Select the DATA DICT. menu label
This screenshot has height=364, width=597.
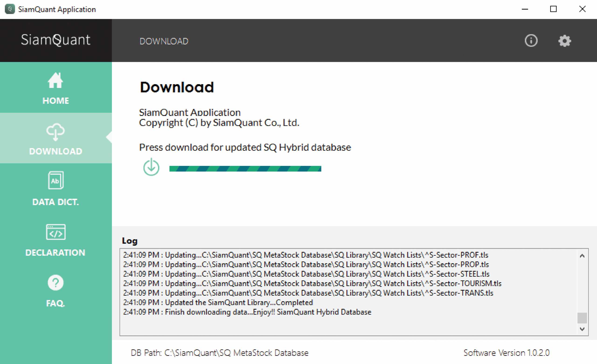point(56,202)
